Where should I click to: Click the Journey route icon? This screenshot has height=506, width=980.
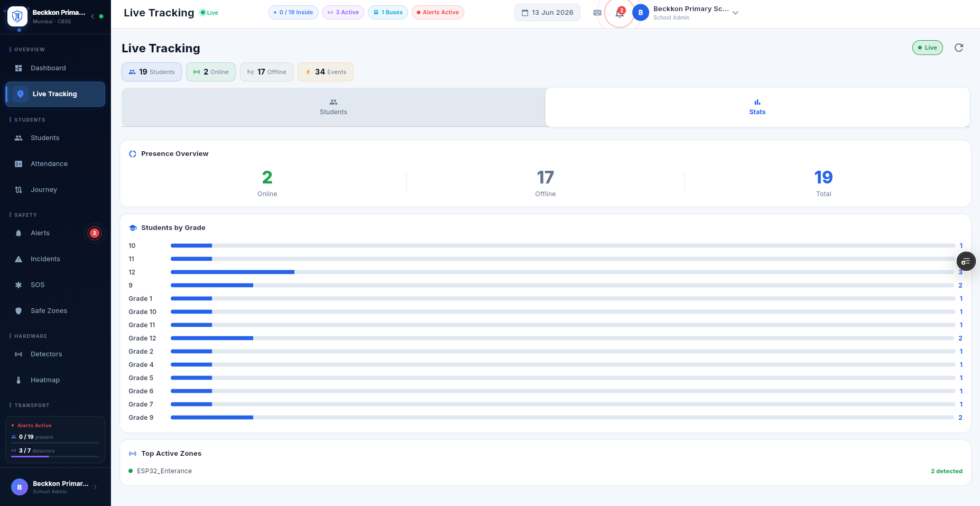19,190
